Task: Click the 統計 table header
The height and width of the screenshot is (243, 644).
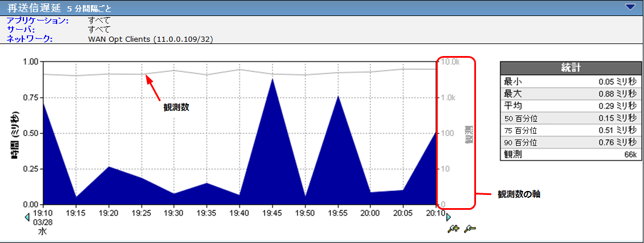Action: coord(571,68)
